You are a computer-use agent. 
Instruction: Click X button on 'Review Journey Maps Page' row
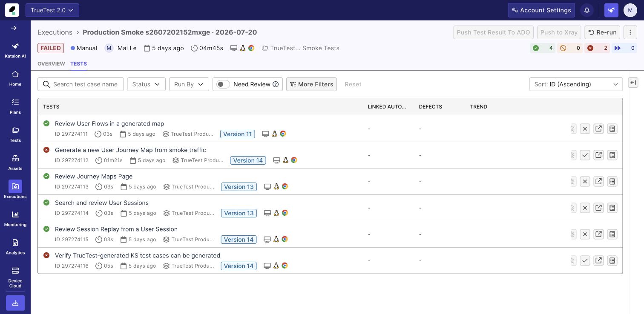[585, 181]
